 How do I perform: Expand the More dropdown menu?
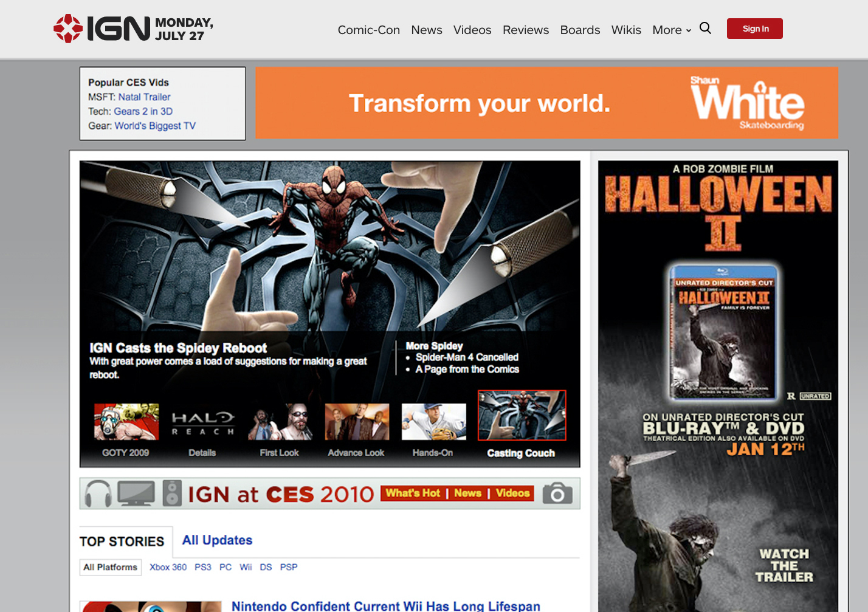tap(672, 30)
